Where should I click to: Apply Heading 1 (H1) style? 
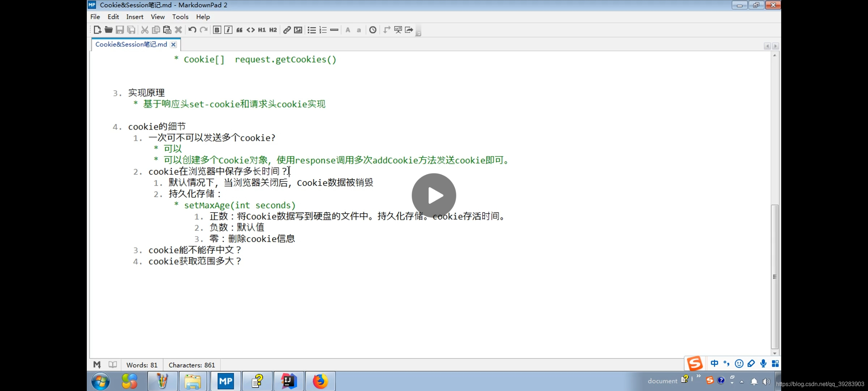coord(262,30)
